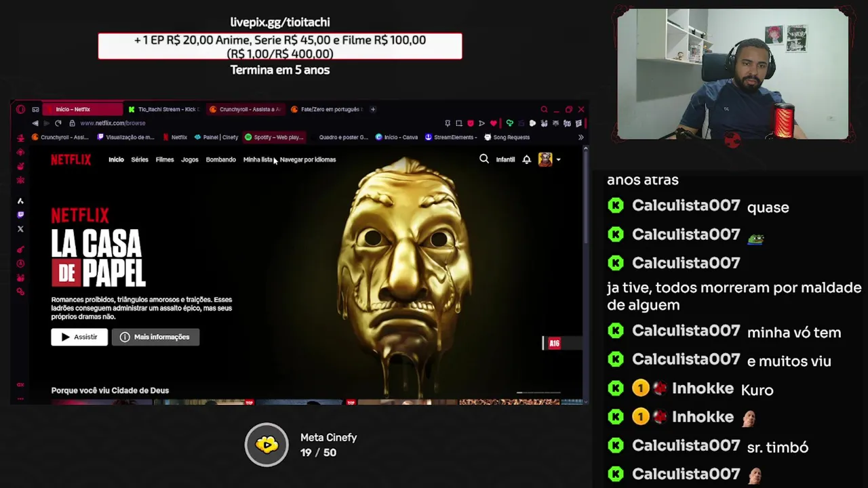
Task: Open Netflix search magnifier
Action: [x=484, y=159]
